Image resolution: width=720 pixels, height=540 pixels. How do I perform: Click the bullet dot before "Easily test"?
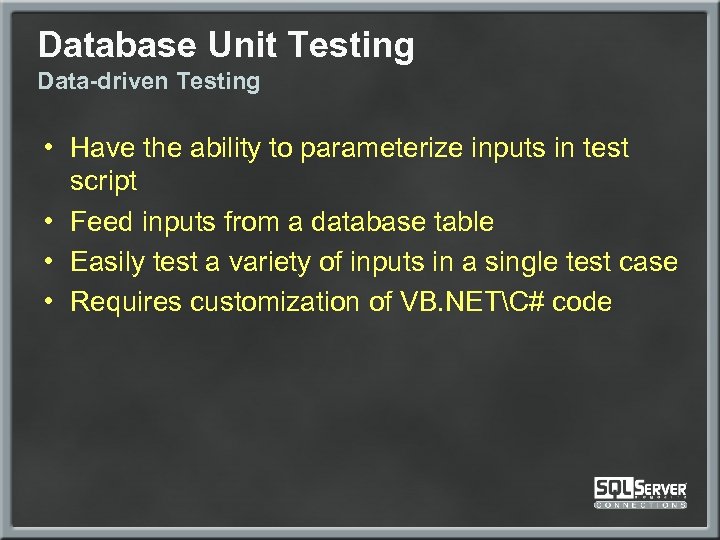tap(48, 262)
